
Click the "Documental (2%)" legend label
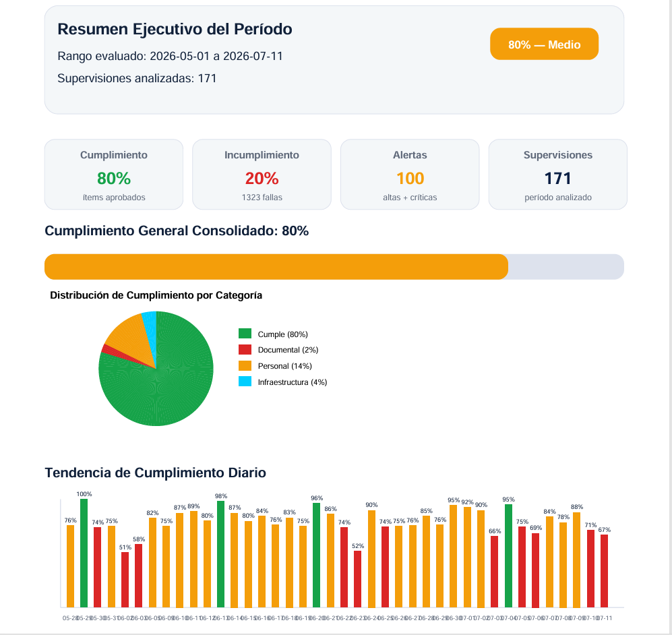[x=288, y=350]
